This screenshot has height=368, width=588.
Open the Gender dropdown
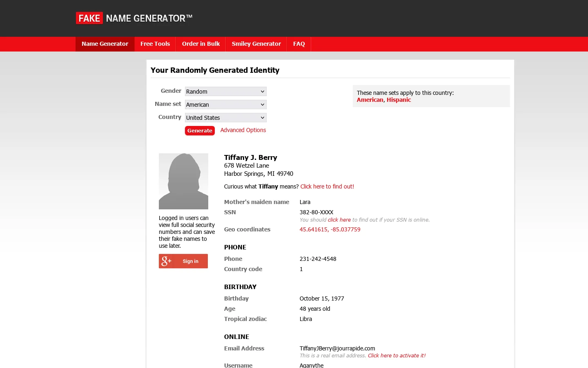pos(225,92)
